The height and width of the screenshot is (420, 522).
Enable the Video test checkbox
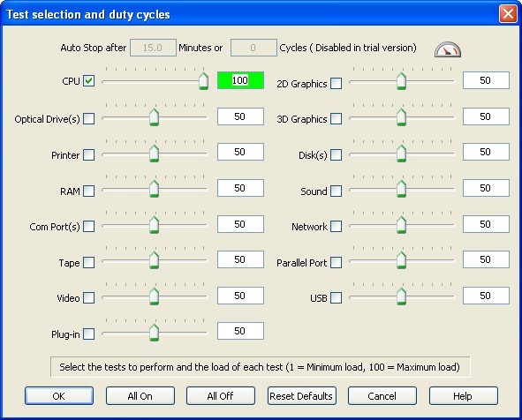[88, 297]
